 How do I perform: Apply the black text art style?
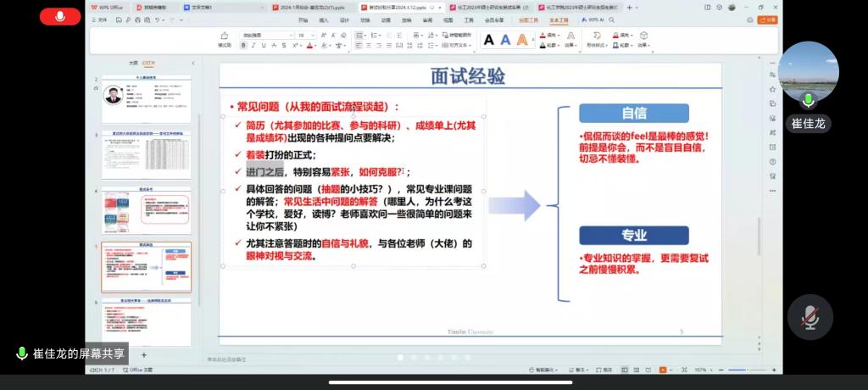tap(489, 39)
